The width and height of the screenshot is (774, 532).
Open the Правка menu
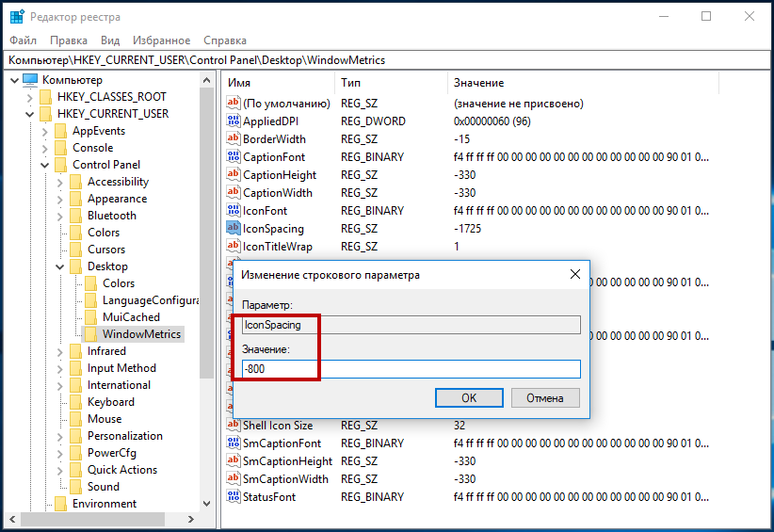[x=69, y=40]
